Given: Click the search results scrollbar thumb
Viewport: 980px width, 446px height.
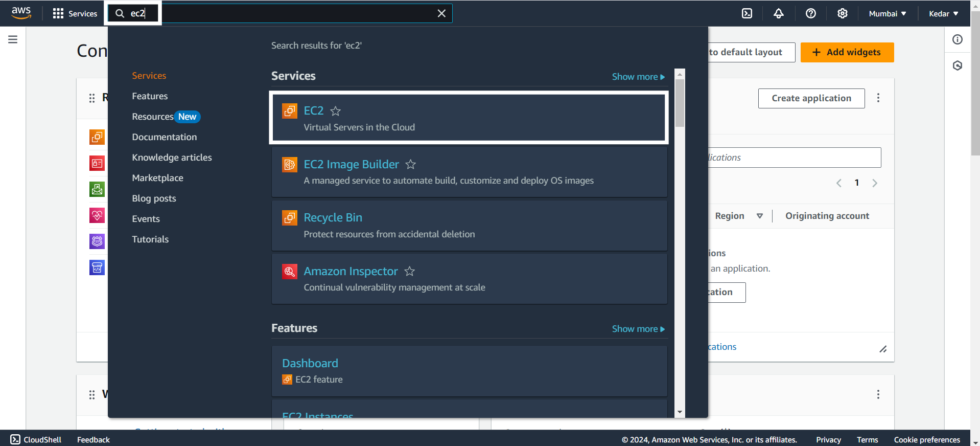Looking at the screenshot, I should point(680,103).
